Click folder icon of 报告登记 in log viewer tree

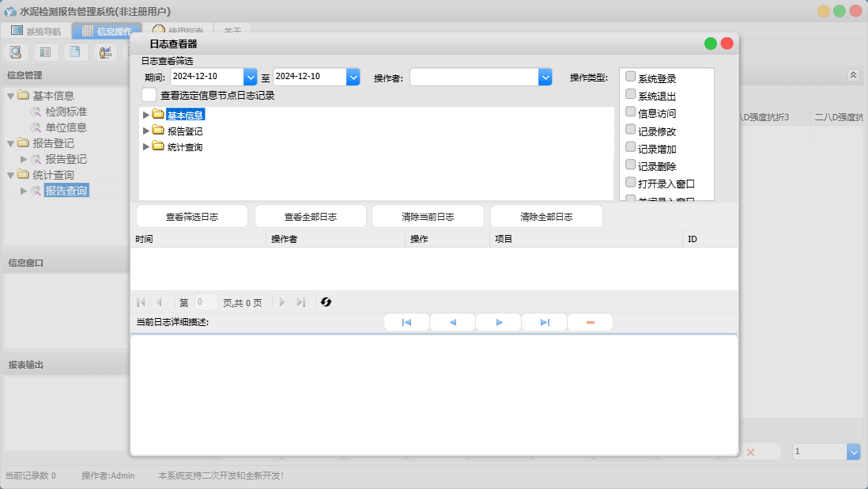tap(158, 131)
